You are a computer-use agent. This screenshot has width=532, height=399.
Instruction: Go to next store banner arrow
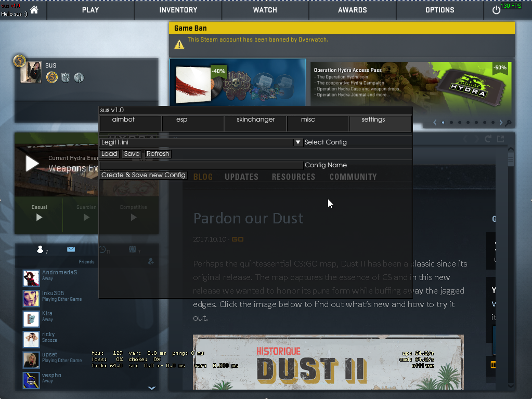pyautogui.click(x=501, y=123)
